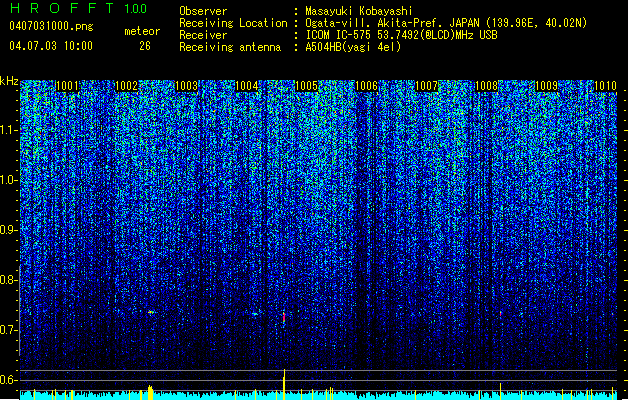The width and height of the screenshot is (629, 400).
Task: Click the 1007 time marker
Action: pos(426,86)
